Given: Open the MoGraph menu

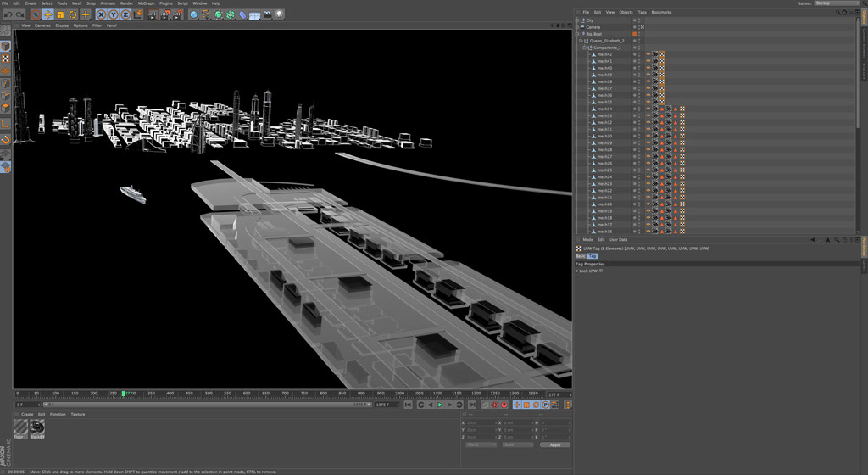Looking at the screenshot, I should click(146, 3).
